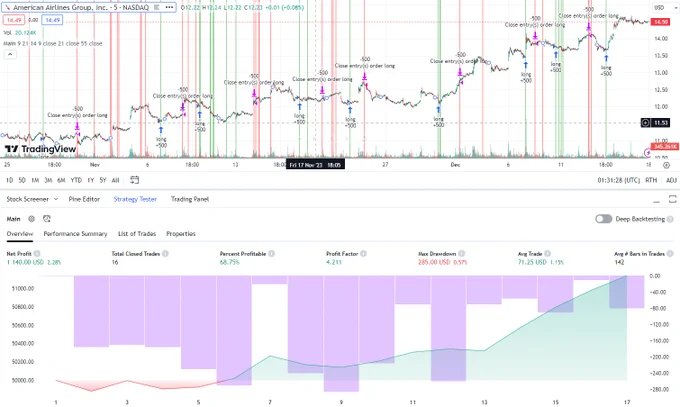Click info icon beside Profit Factor
This screenshot has height=407, width=680.
tap(363, 253)
